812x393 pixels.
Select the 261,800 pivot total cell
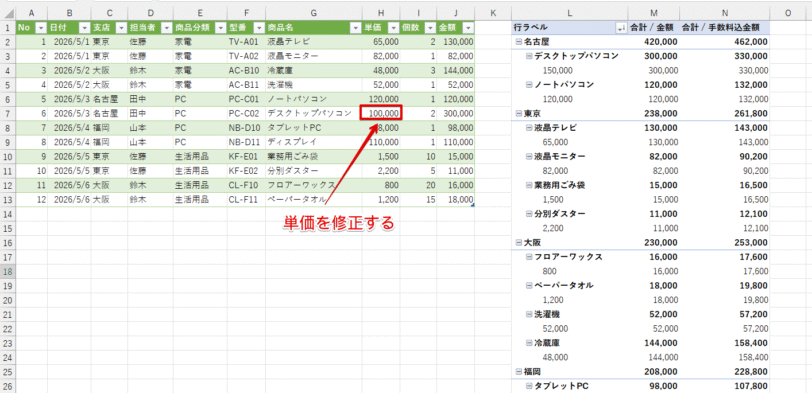(724, 113)
